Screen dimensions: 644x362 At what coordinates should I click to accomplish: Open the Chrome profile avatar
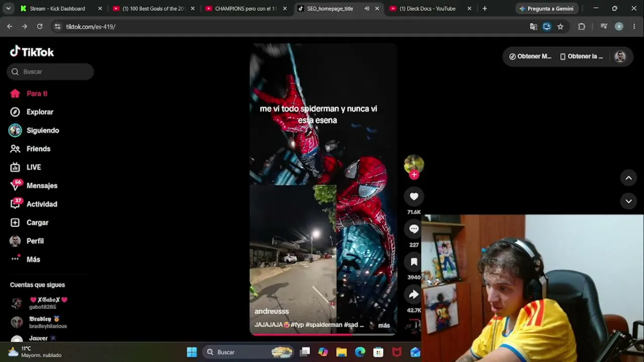pyautogui.click(x=619, y=27)
